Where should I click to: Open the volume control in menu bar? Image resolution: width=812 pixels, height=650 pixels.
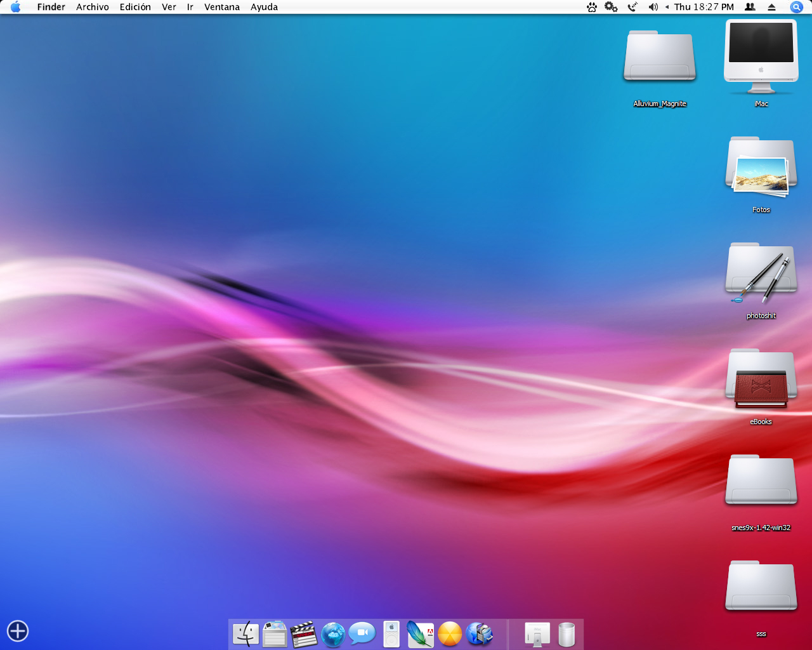pyautogui.click(x=653, y=7)
